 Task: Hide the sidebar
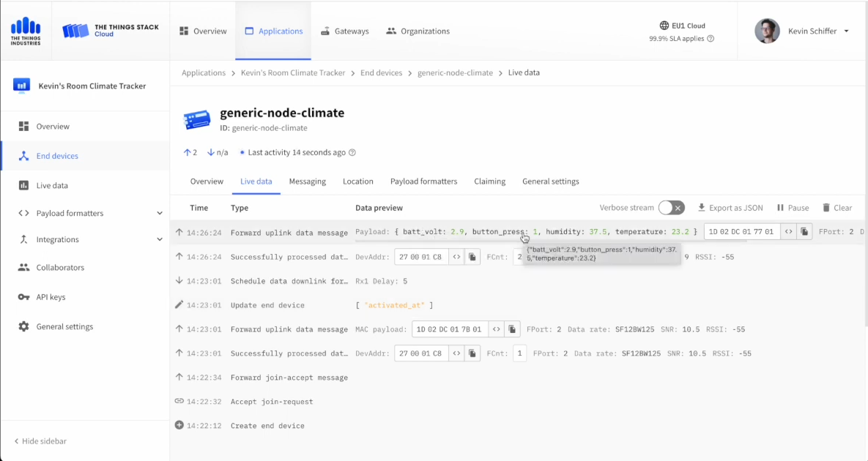(x=40, y=441)
